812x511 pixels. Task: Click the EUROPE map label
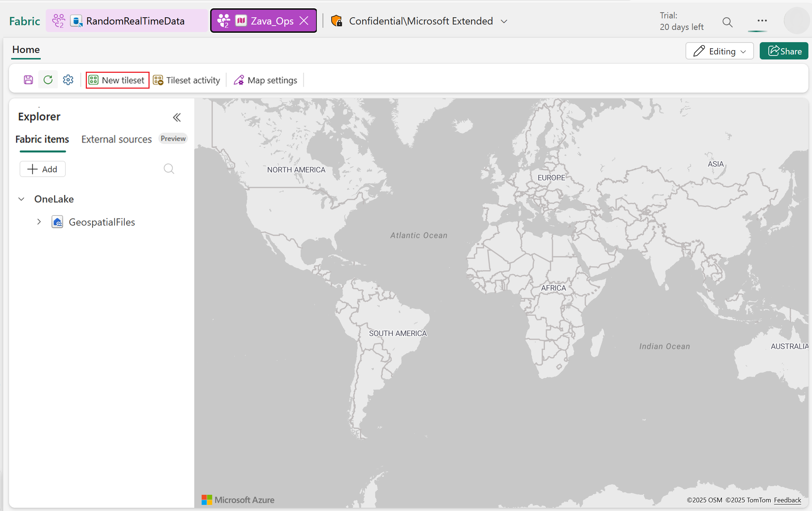tap(551, 178)
